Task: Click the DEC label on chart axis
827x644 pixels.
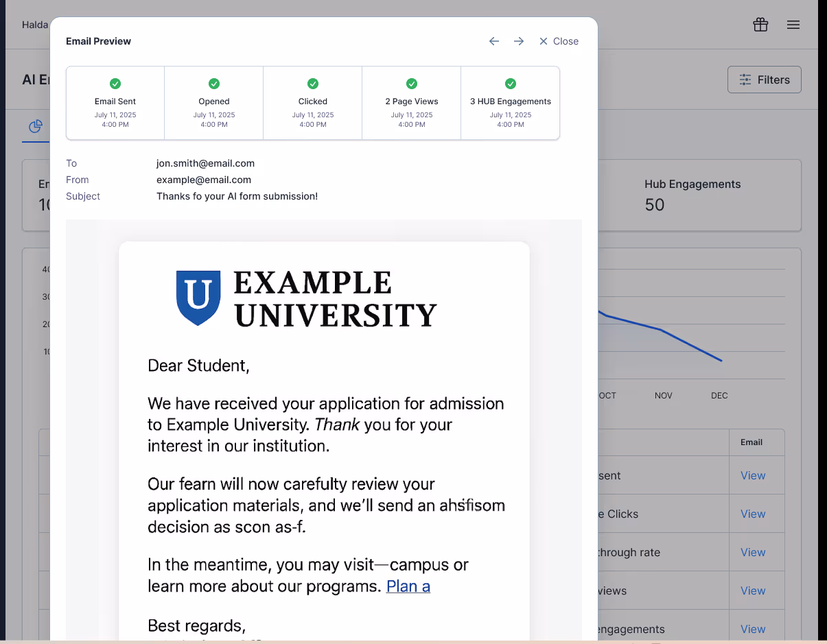Action: [x=719, y=396]
